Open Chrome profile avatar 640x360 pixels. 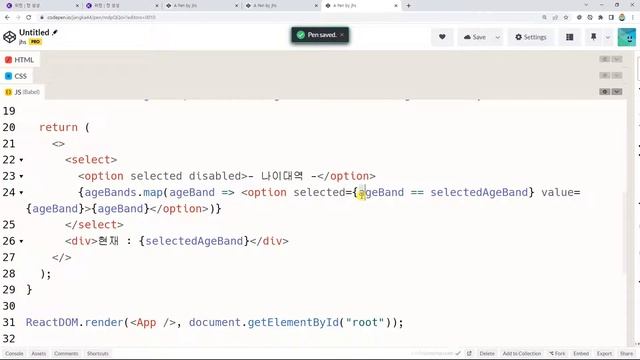[622, 18]
